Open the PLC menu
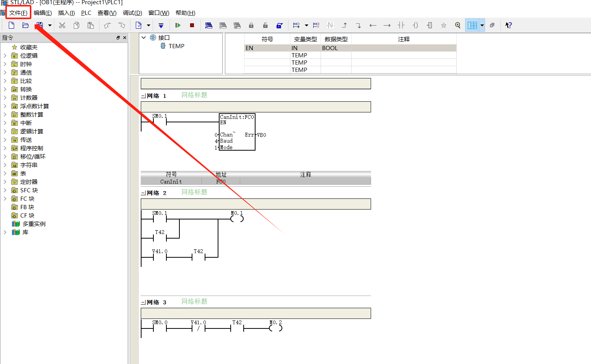 click(86, 13)
